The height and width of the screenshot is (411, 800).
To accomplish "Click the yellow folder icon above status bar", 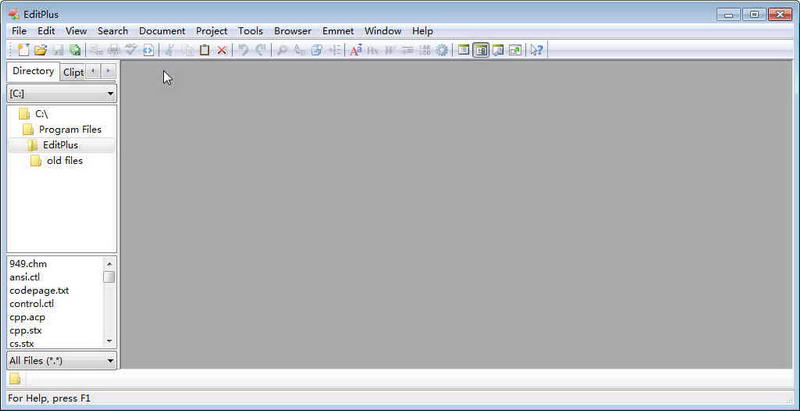I will pos(14,378).
